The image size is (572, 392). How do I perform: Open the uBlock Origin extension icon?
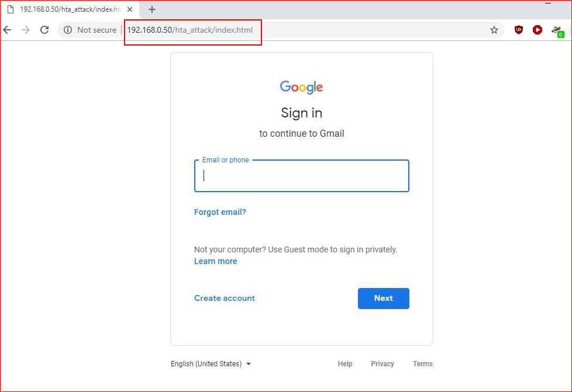pos(518,30)
